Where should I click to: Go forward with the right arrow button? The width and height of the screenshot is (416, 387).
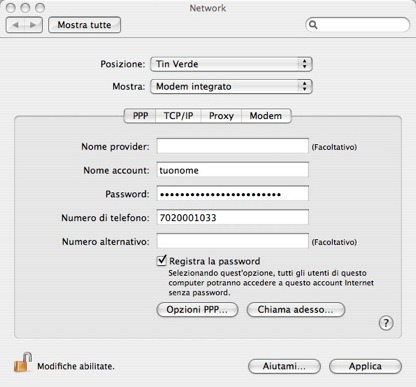point(33,25)
